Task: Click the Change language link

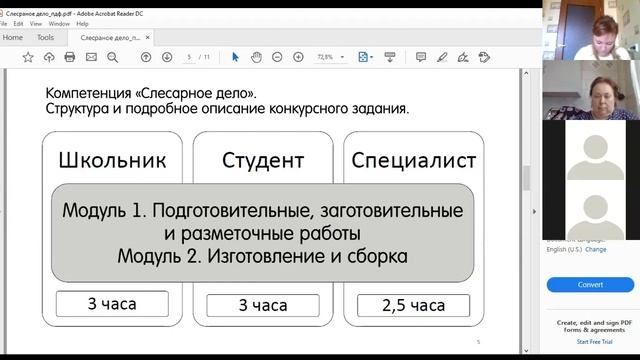Action: click(x=596, y=249)
